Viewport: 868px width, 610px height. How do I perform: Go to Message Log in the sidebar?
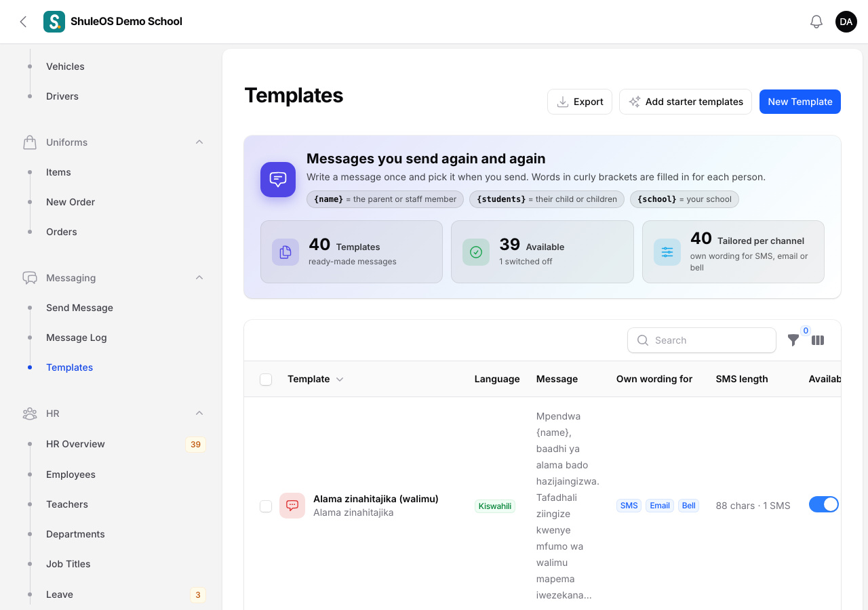[76, 338]
